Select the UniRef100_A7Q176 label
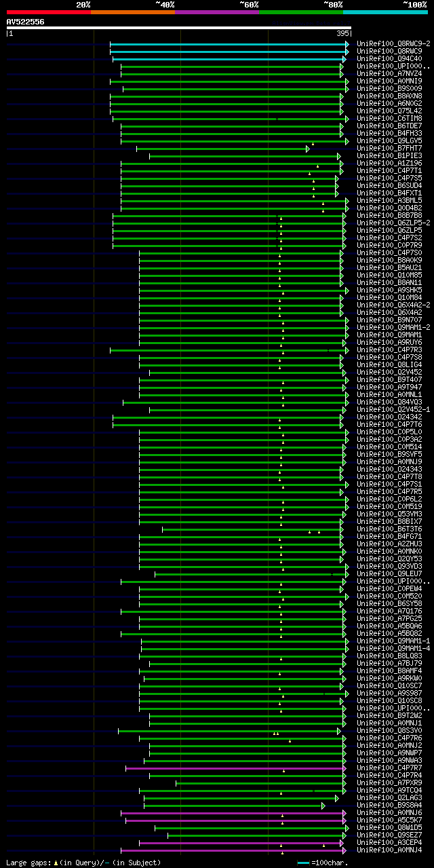Screen dimensions: 434x868 click(390, 611)
